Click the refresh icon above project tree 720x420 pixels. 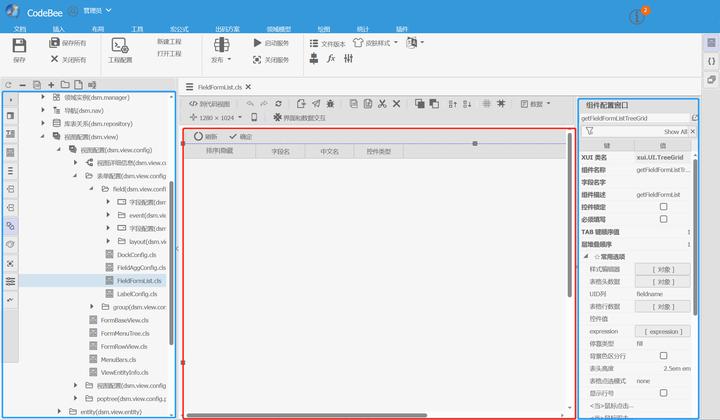pyautogui.click(x=8, y=85)
